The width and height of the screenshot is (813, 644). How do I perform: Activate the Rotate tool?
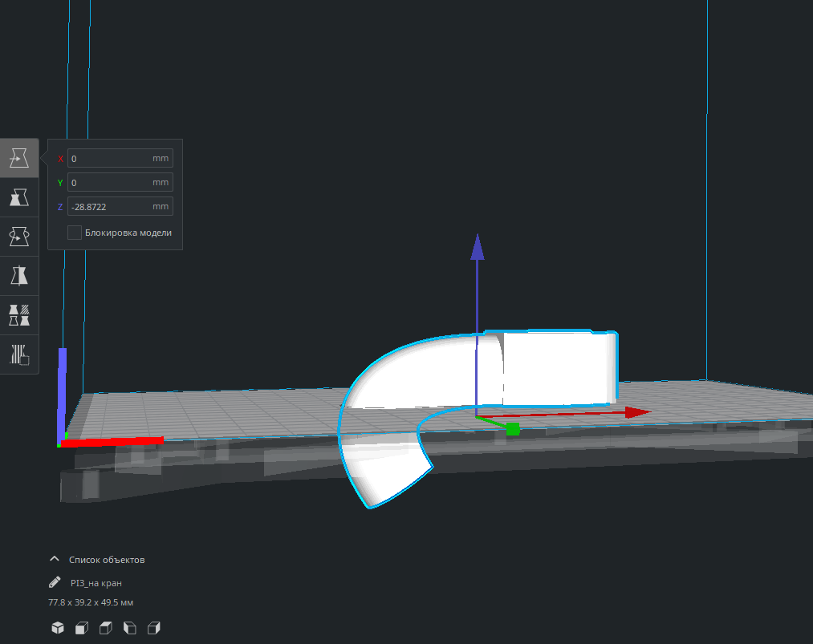(x=19, y=237)
